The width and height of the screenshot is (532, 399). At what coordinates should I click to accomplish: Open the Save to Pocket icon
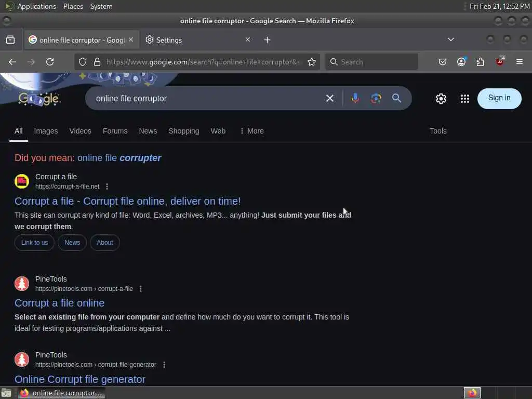[443, 62]
